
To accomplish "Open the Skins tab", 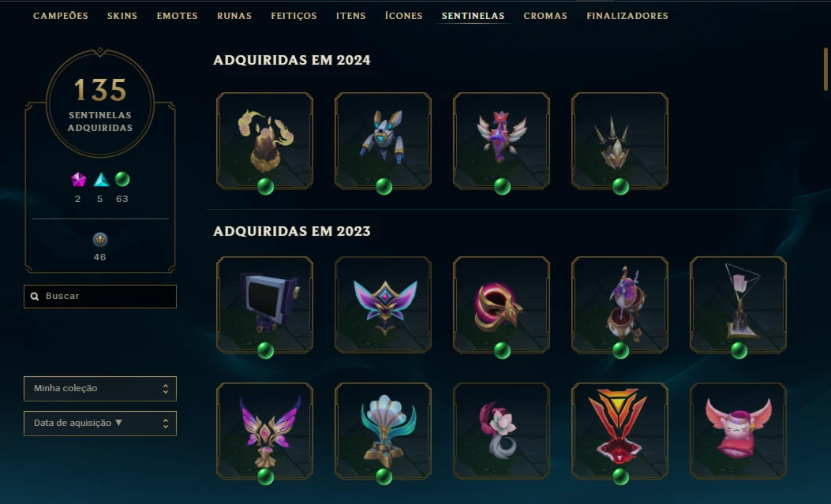I will pyautogui.click(x=122, y=16).
